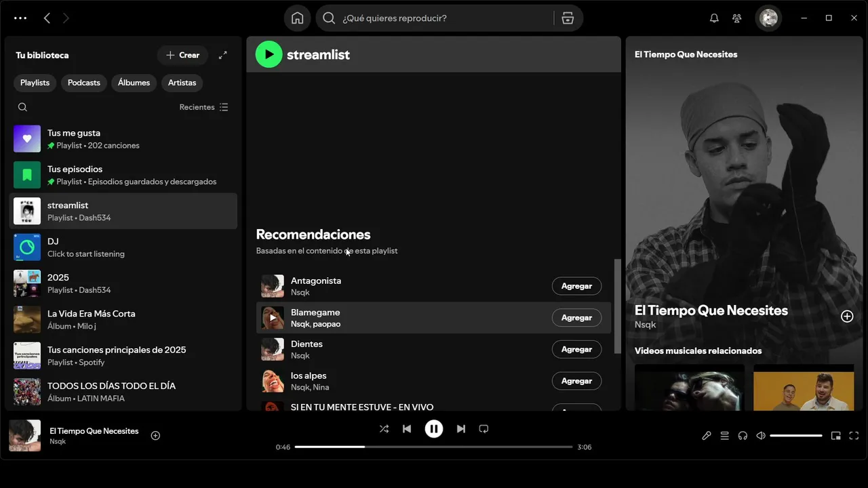Click the Crear button

pos(182,56)
